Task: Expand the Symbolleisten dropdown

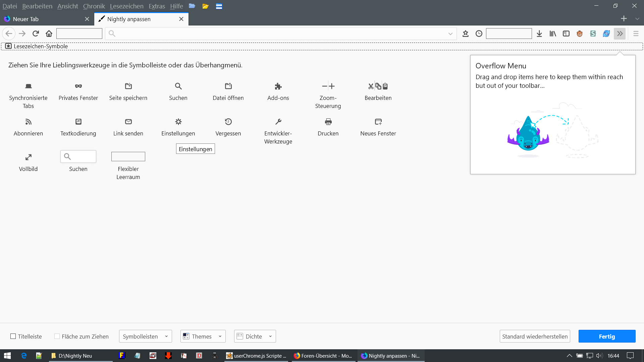Action: point(145,336)
